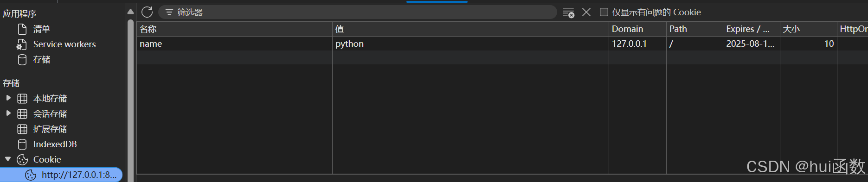The image size is (868, 182).
Task: Click the filter (筛选器) input field
Action: (x=357, y=12)
